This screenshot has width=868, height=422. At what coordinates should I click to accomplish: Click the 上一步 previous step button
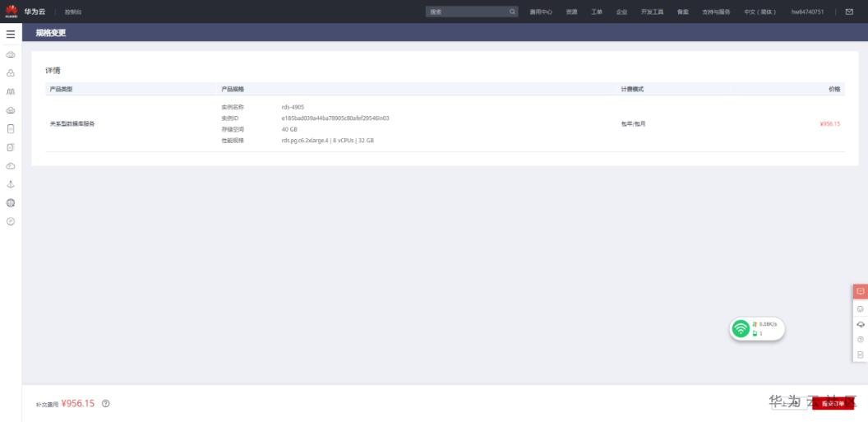point(790,404)
